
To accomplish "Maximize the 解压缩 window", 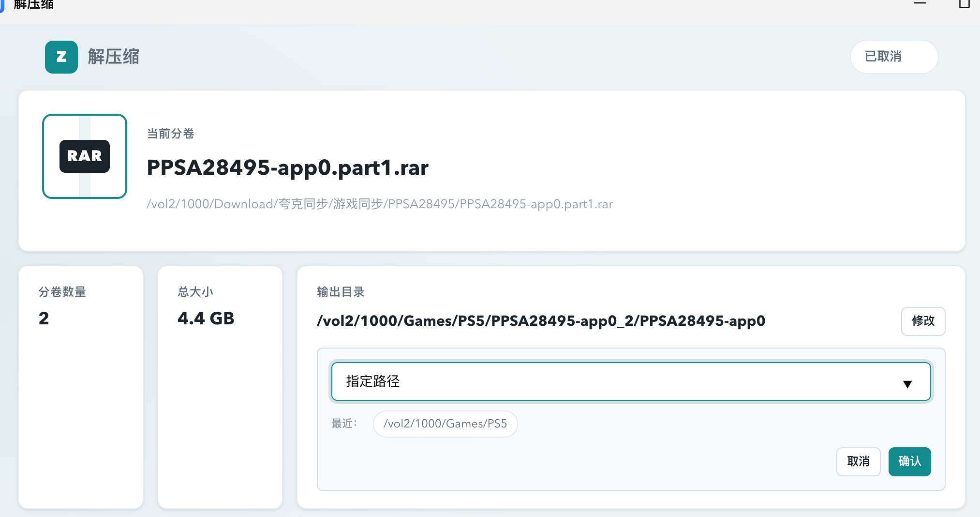I will pos(965,3).
